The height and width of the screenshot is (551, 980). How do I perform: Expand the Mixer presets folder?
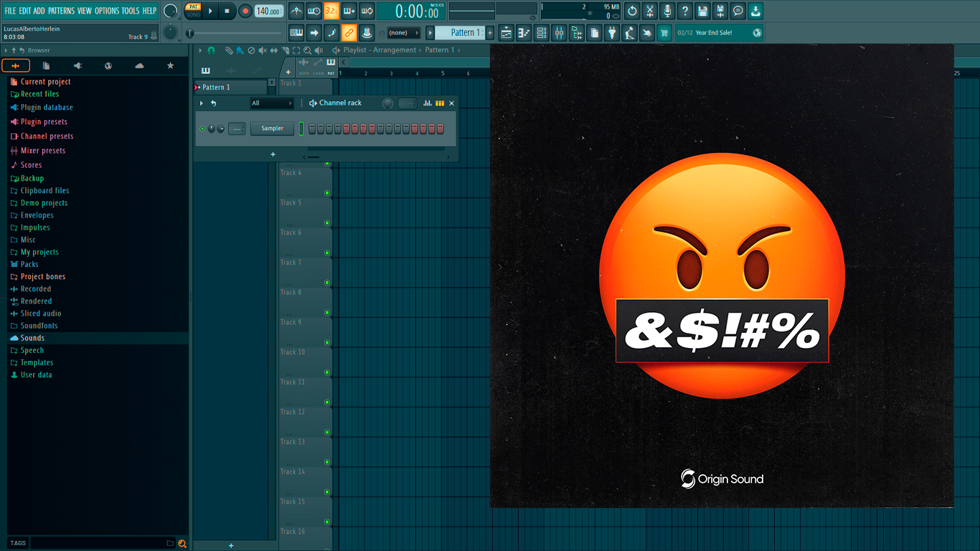coord(43,151)
